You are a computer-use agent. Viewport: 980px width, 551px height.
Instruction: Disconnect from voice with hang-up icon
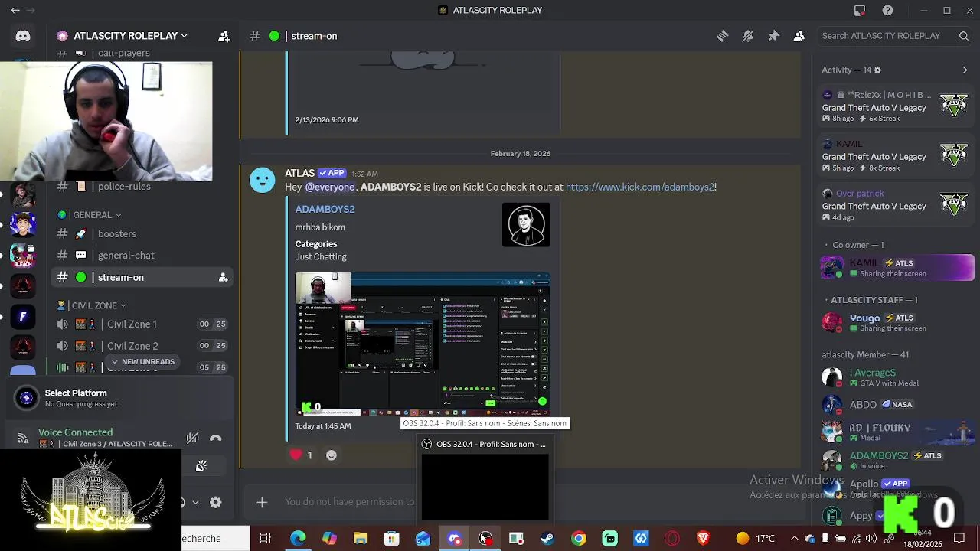point(216,438)
